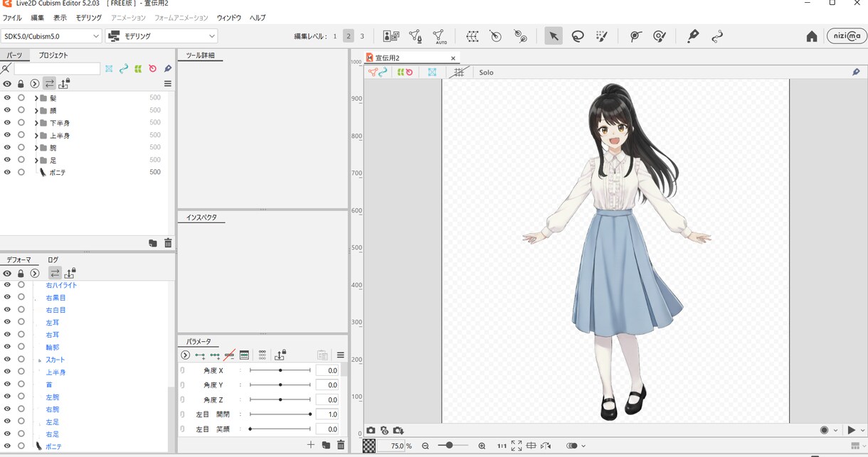Open the nizima store button

847,36
